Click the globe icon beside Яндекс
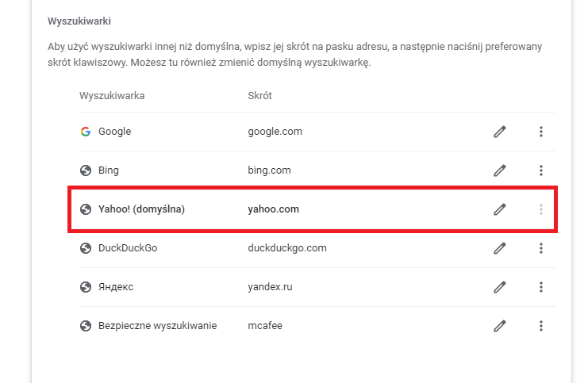588x383 pixels. click(x=86, y=287)
